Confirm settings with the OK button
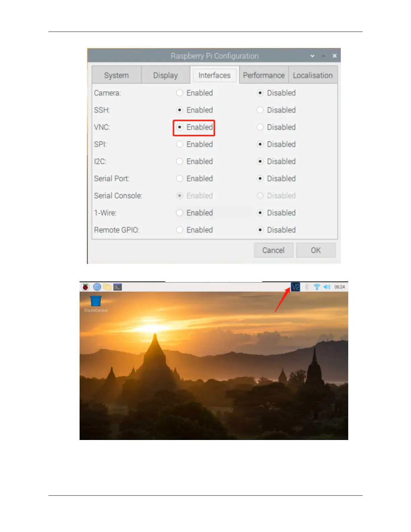 click(316, 250)
